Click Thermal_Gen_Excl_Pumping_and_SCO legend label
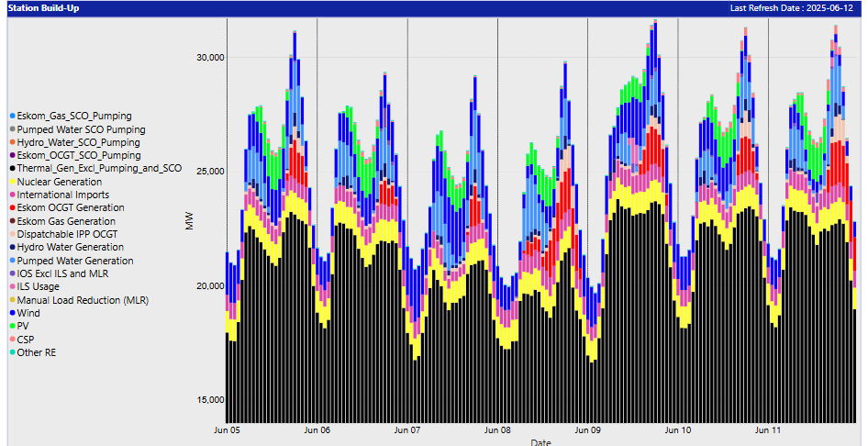The width and height of the screenshot is (868, 446). (x=99, y=168)
